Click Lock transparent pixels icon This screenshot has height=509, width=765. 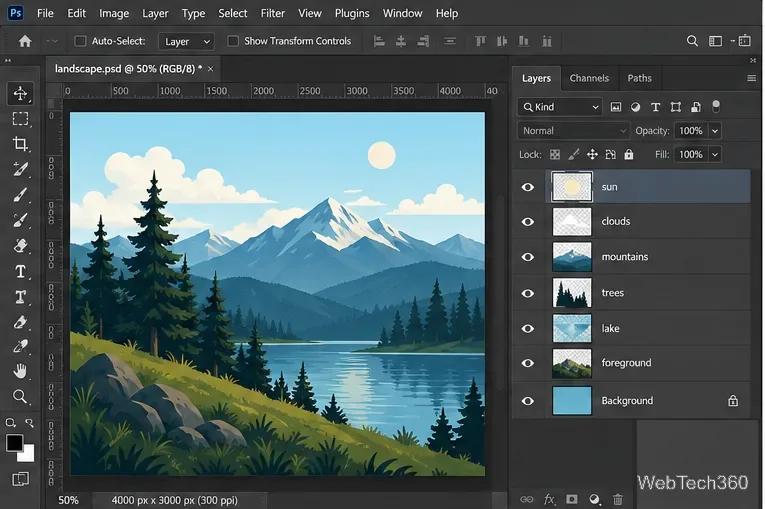pyautogui.click(x=555, y=155)
